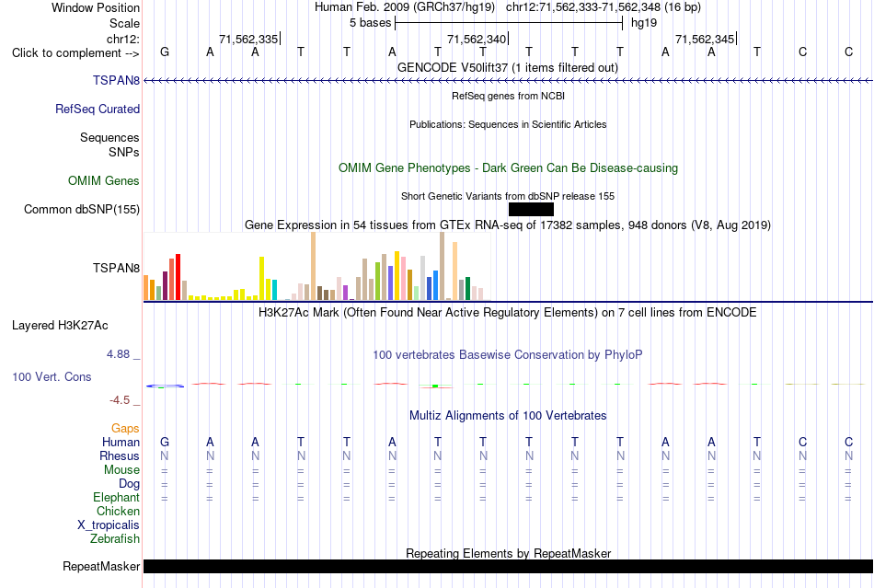Click the 'GENCODE V50lift37 (1 items filtered out)' title
This screenshot has width=874, height=588.
coord(507,67)
